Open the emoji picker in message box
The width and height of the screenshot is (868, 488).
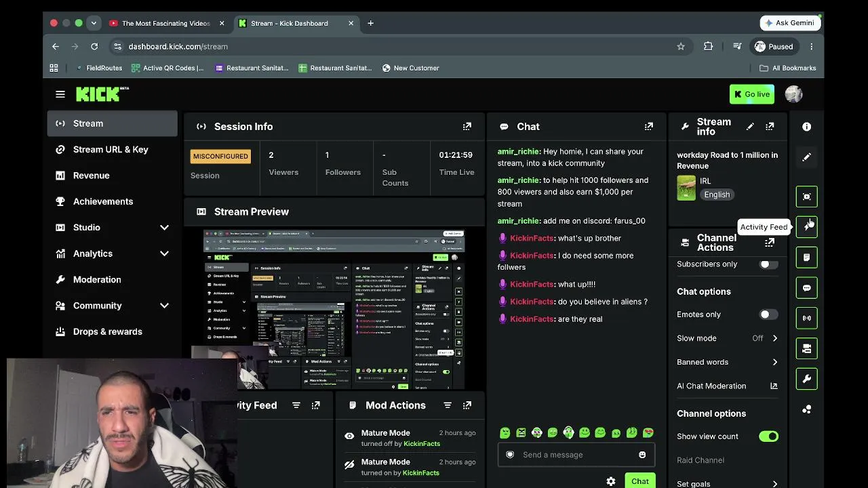point(642,455)
